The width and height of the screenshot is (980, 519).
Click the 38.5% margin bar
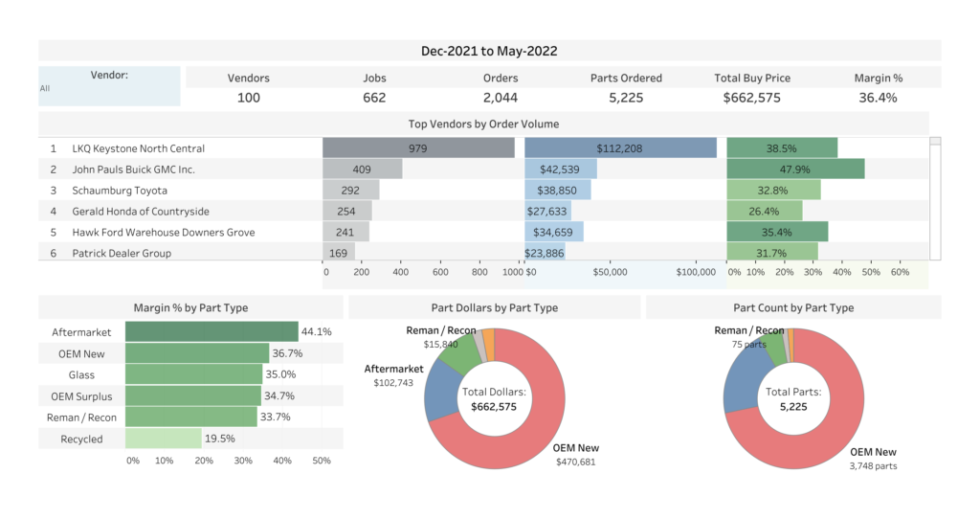[x=782, y=148]
